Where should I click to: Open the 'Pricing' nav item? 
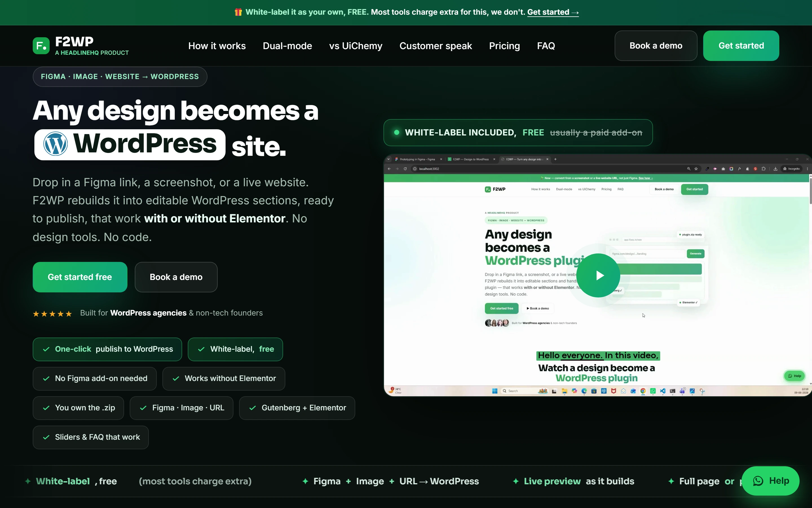[x=504, y=46]
